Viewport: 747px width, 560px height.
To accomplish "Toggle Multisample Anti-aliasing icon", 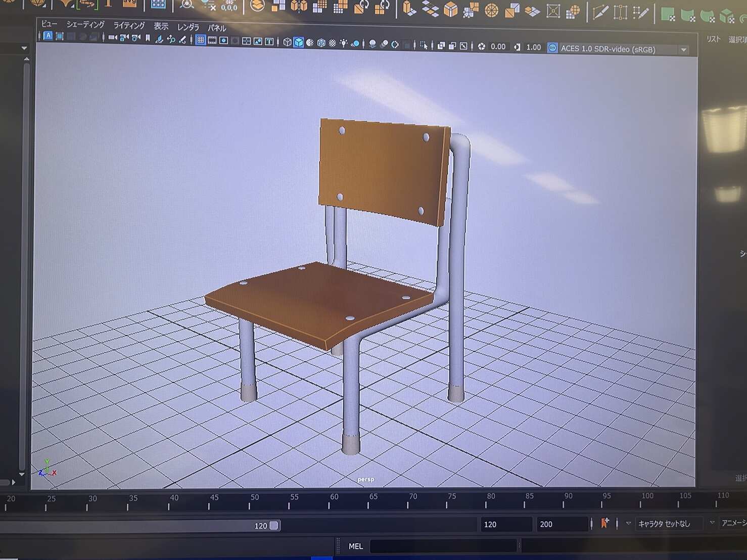I will 395,44.
